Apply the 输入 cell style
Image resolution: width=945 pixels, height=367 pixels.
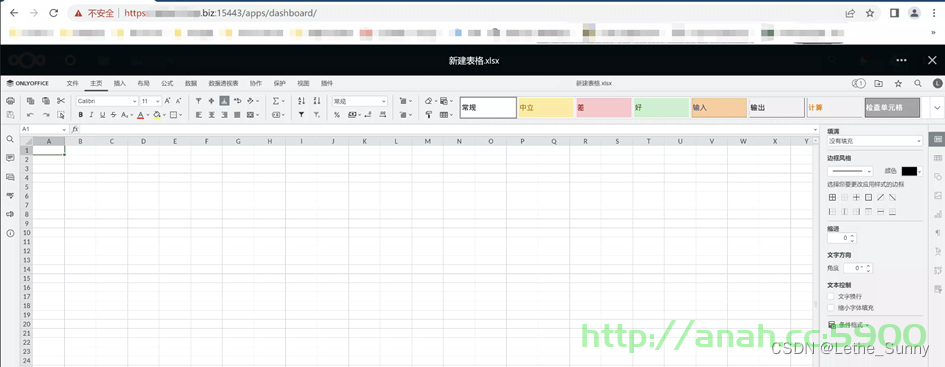(x=719, y=108)
